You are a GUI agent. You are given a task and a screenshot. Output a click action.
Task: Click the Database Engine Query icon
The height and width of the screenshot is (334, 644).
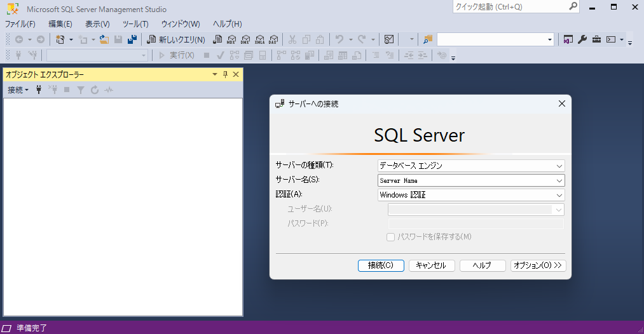217,39
